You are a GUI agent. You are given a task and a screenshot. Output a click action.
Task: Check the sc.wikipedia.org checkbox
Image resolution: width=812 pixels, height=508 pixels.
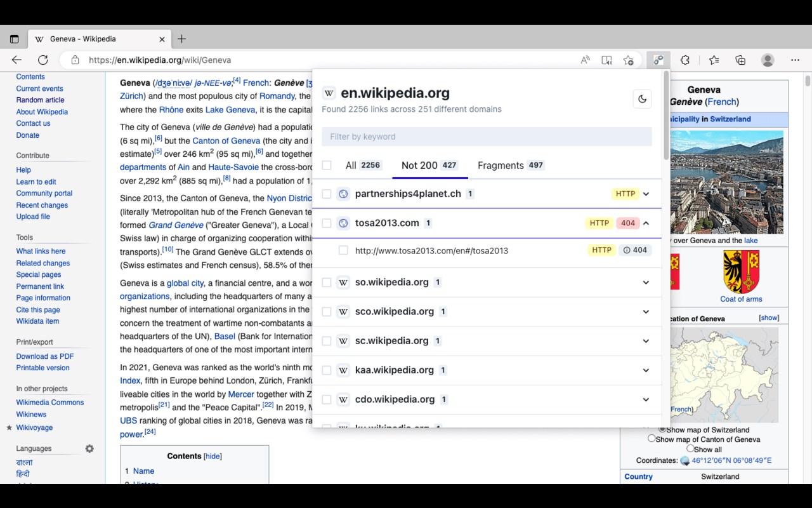pos(327,341)
